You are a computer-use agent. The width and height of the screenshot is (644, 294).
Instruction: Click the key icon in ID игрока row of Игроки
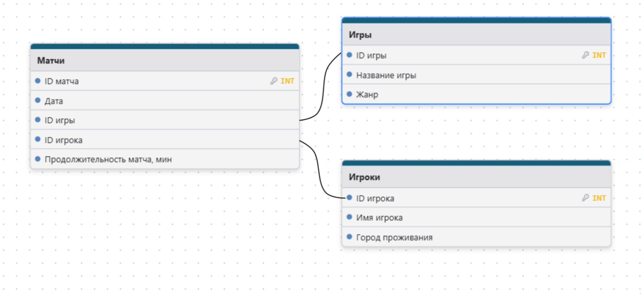585,198
